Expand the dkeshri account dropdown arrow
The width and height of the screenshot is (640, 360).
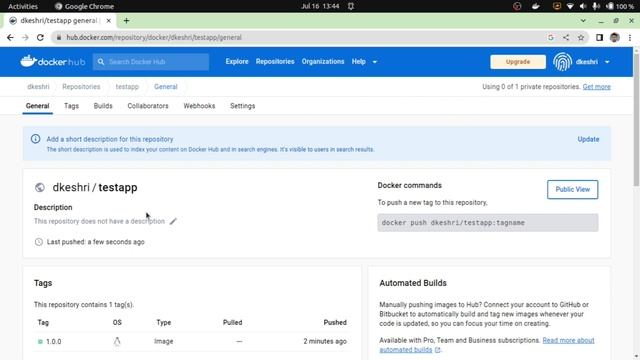pyautogui.click(x=607, y=62)
